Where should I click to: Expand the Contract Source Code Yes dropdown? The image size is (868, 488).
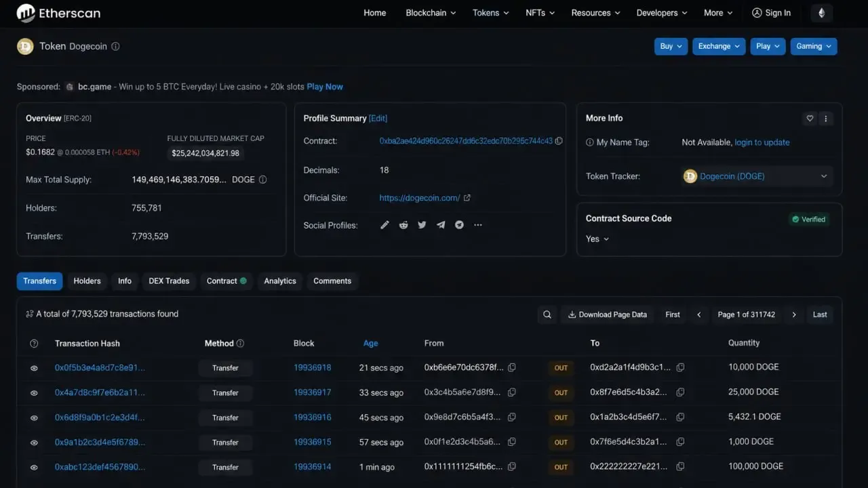597,239
